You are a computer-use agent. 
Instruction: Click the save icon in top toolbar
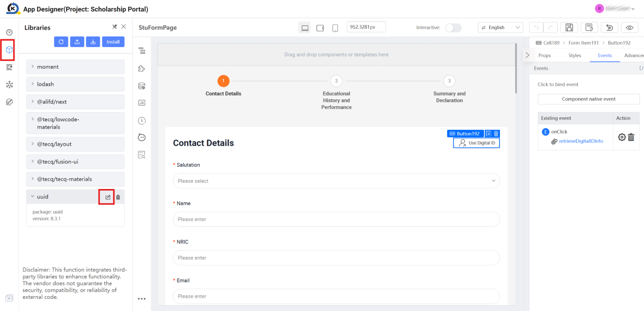point(569,27)
